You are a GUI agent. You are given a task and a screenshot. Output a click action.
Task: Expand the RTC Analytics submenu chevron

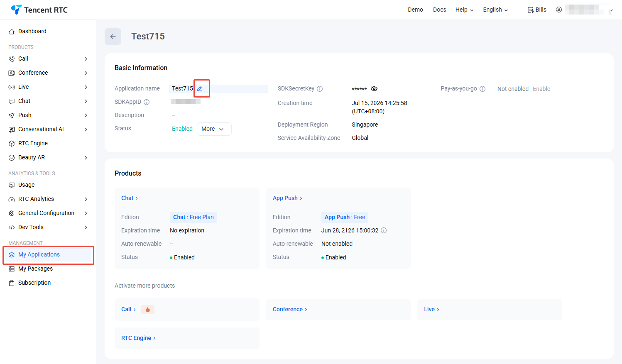(x=86, y=199)
